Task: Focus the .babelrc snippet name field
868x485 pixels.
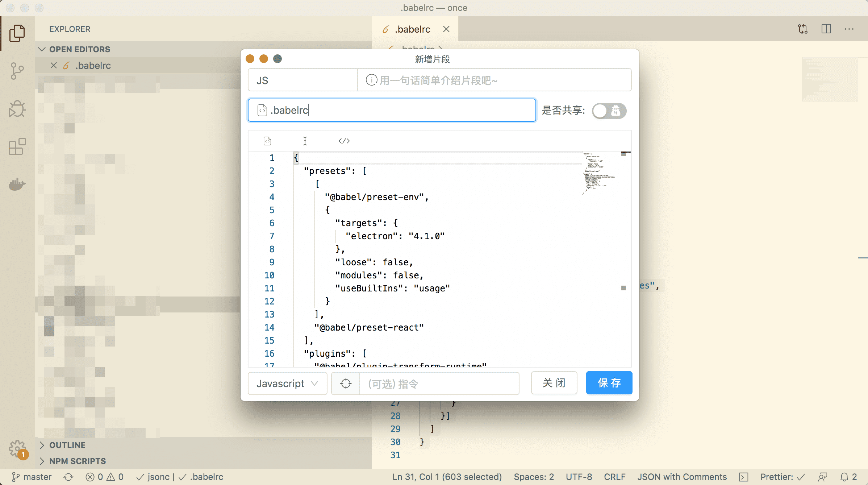Action: 392,110
